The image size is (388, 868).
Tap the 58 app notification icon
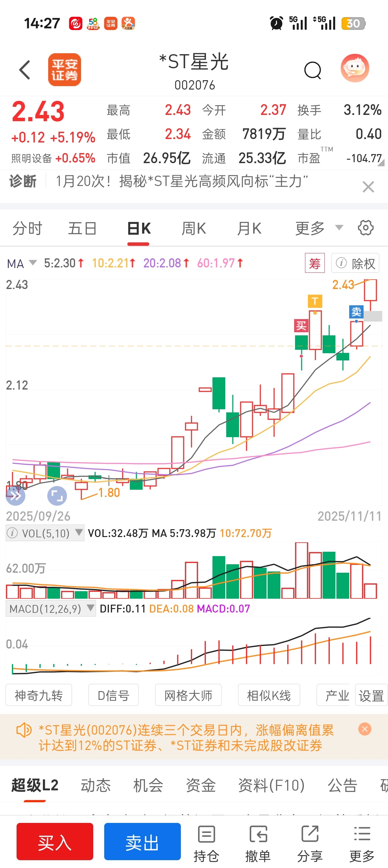[x=93, y=23]
